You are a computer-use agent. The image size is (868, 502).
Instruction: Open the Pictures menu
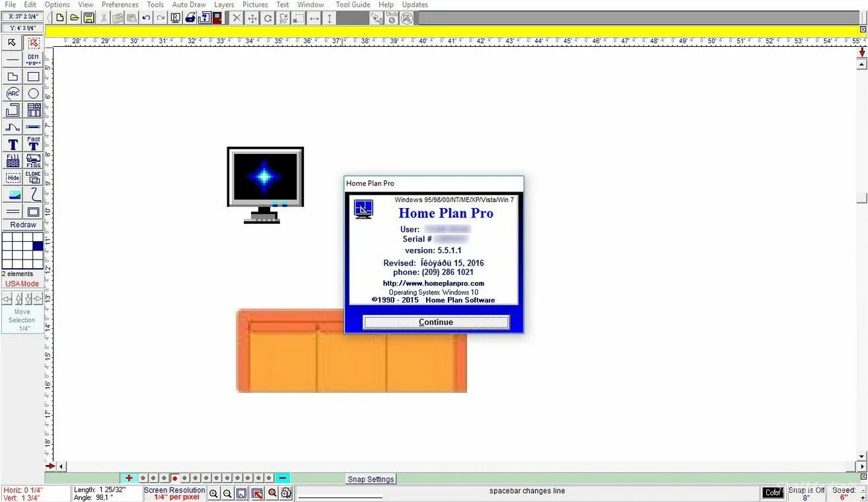point(255,5)
